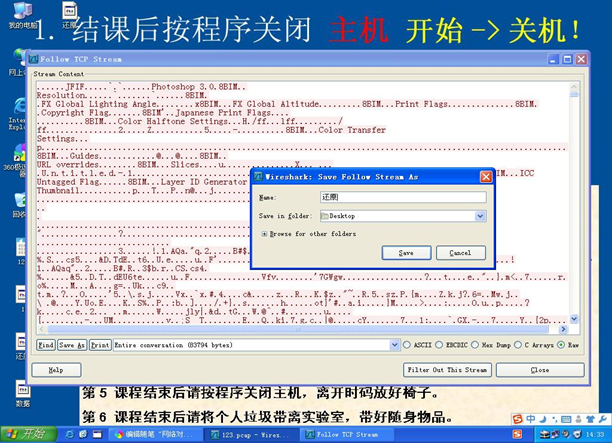Click stream content scroll-up arrow
Viewport: 612px width, 443px height.
coord(574,86)
